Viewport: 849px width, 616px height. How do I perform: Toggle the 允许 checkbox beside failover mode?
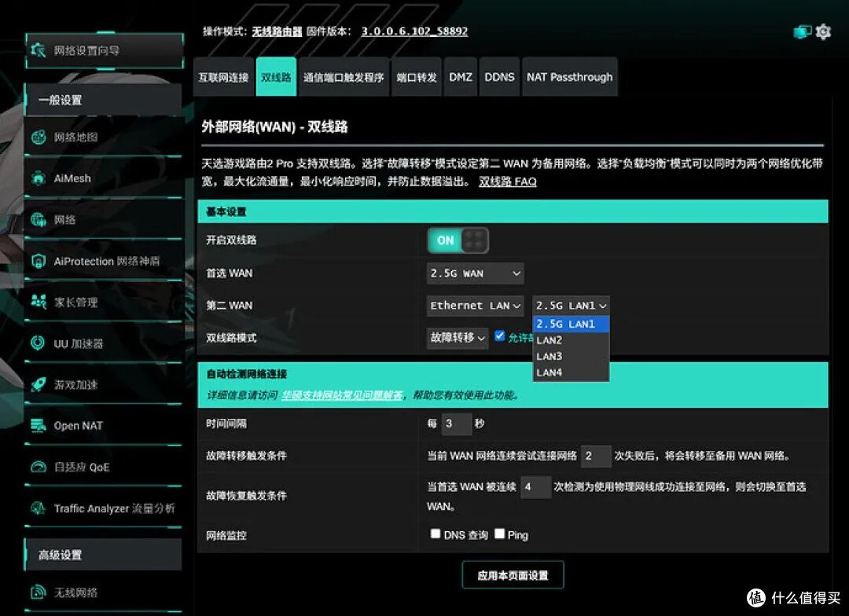pyautogui.click(x=500, y=337)
